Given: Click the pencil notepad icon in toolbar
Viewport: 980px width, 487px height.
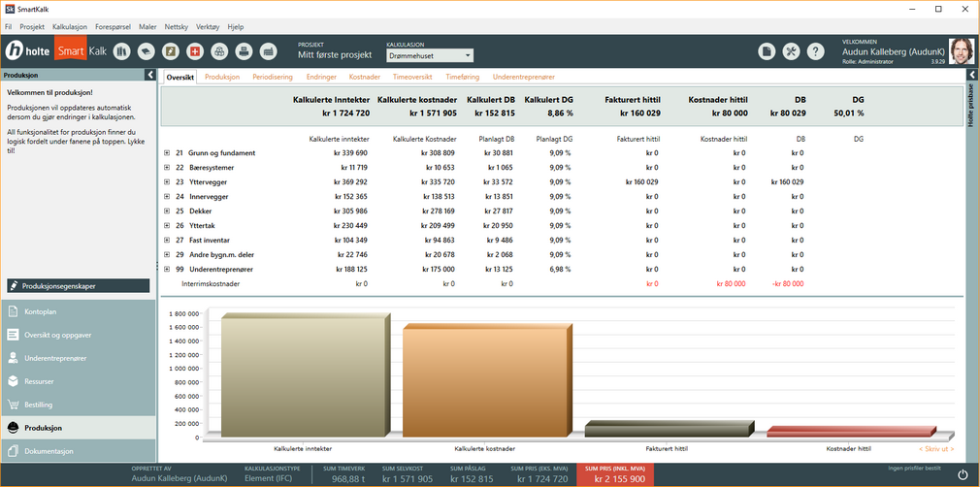Looking at the screenshot, I should click(171, 51).
